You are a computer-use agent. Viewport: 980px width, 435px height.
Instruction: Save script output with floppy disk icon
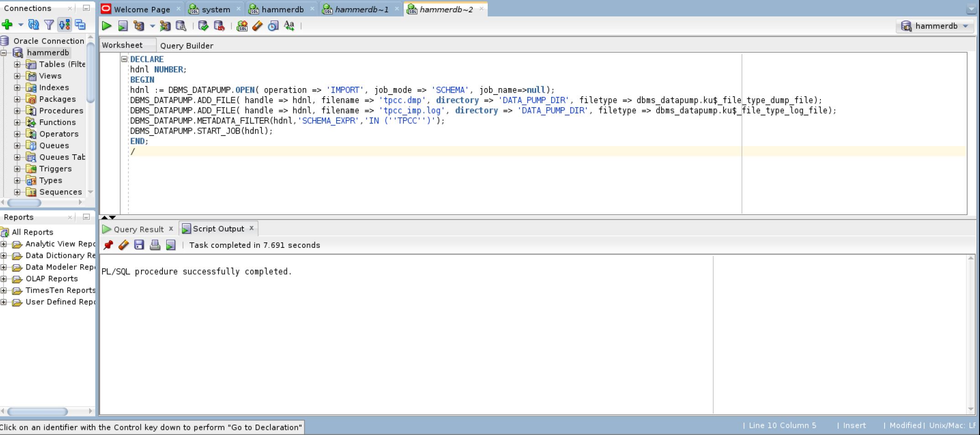pos(139,245)
